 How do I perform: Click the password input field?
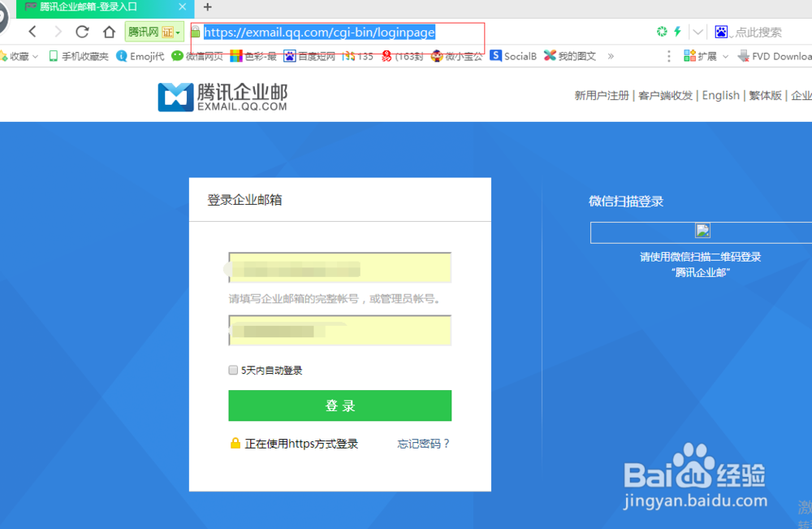[339, 330]
